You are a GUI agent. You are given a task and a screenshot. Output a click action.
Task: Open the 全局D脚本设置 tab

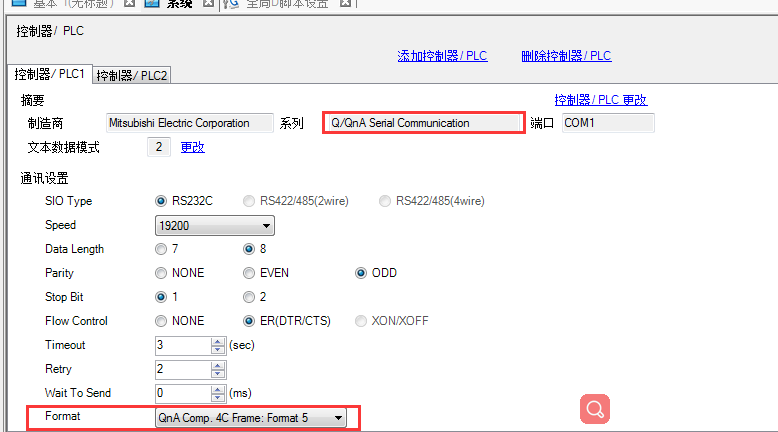287,4
